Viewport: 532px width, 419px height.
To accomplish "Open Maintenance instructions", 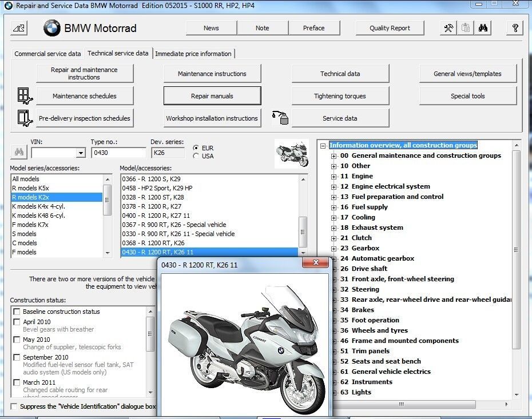I will coord(212,74).
